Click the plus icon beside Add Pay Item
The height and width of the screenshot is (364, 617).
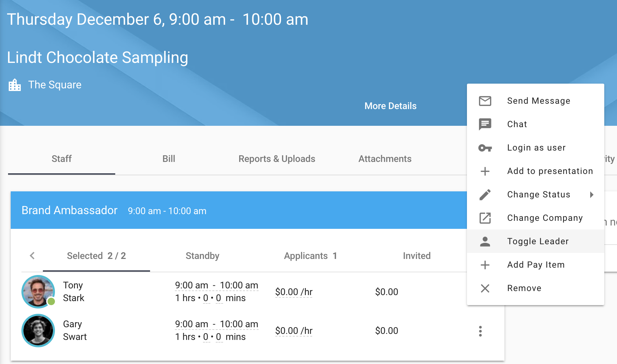[485, 265]
